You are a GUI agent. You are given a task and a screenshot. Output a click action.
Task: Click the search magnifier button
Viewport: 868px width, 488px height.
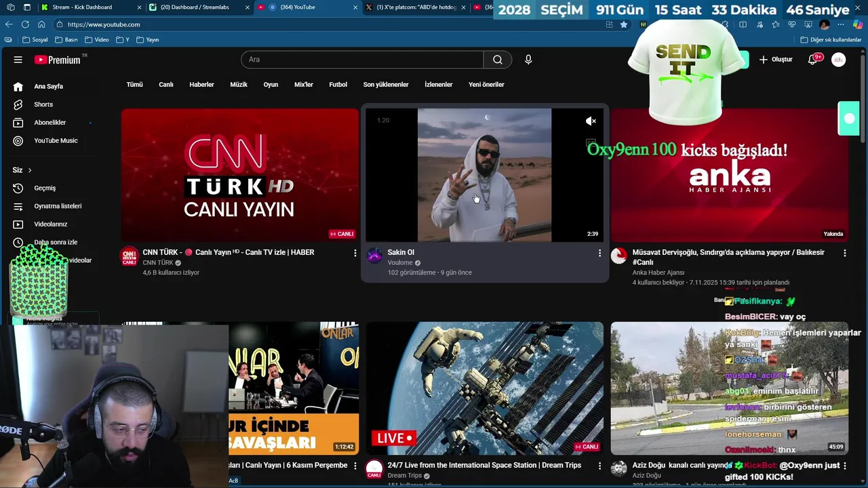pyautogui.click(x=498, y=60)
